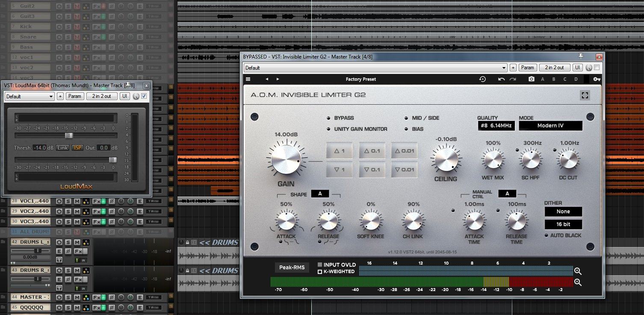The width and height of the screenshot is (644, 315).
Task: Invert phase on track VOC2..440
Action: (112, 212)
